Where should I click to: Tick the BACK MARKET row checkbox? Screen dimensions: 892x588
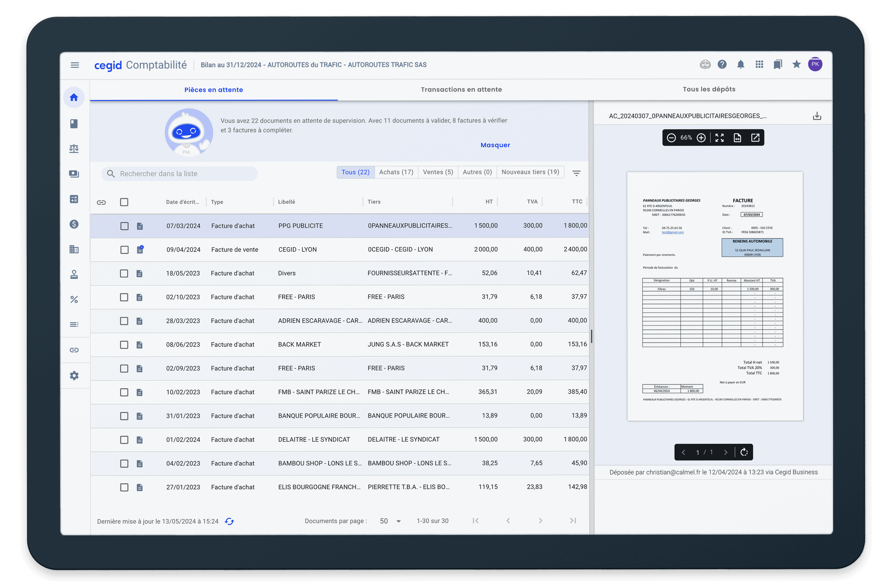coord(124,345)
